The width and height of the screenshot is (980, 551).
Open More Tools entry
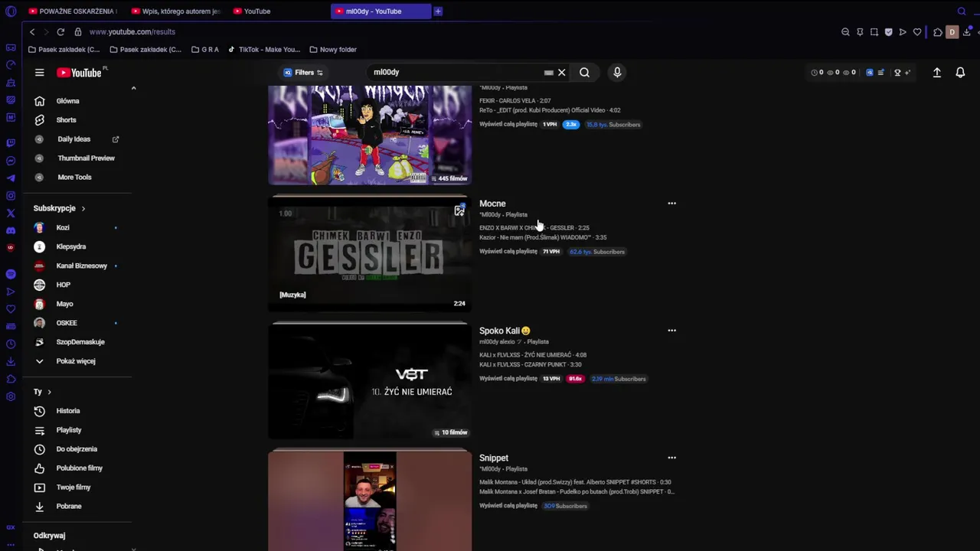(74, 178)
